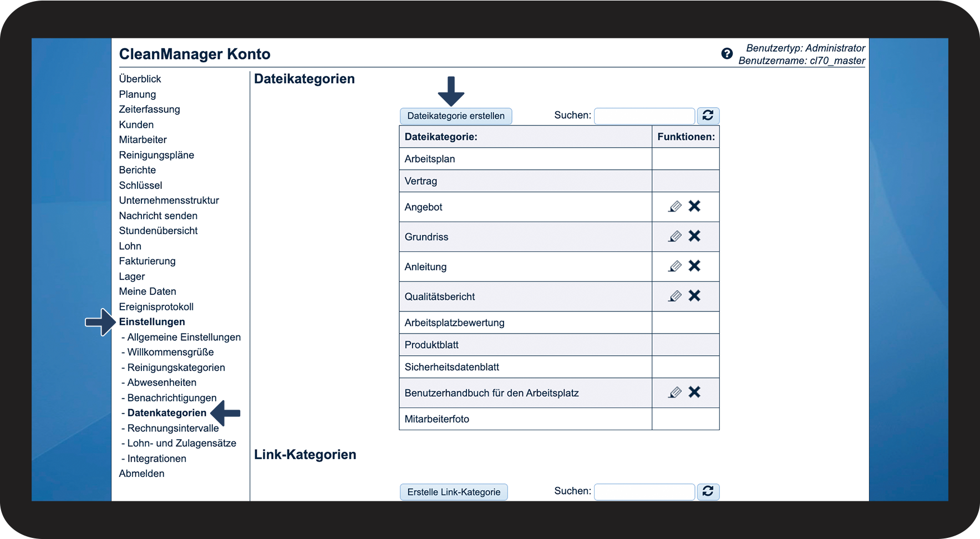The image size is (980, 539).
Task: Click the CleanManager Konto title
Action: [195, 54]
